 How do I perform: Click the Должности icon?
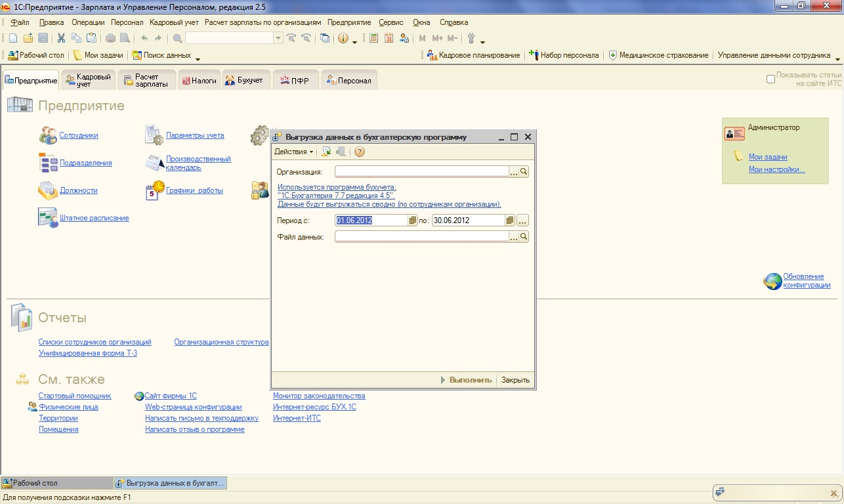(48, 190)
